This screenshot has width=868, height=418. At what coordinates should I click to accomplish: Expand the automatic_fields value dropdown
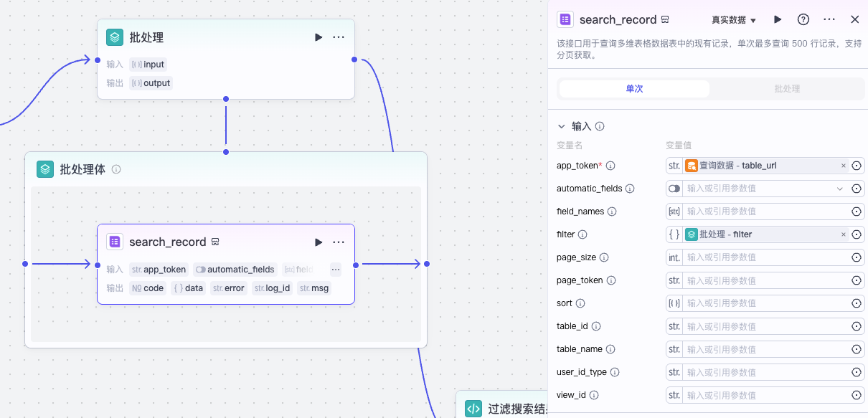point(840,189)
